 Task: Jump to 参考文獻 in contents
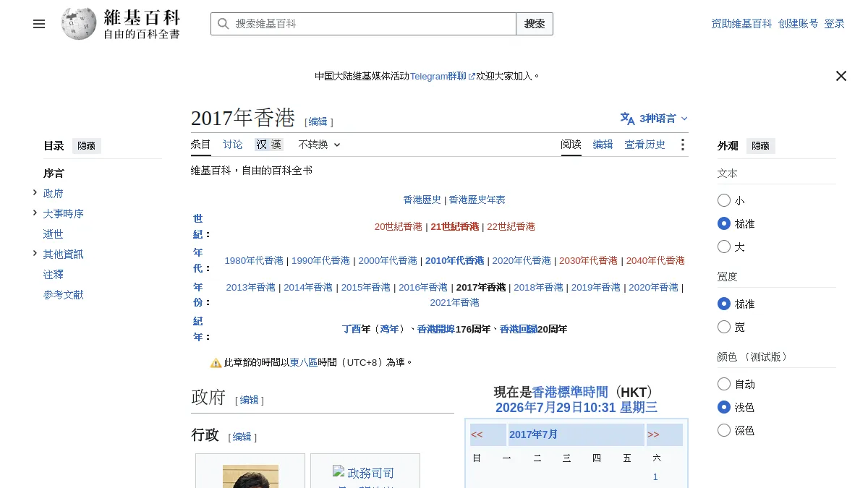[x=64, y=295]
